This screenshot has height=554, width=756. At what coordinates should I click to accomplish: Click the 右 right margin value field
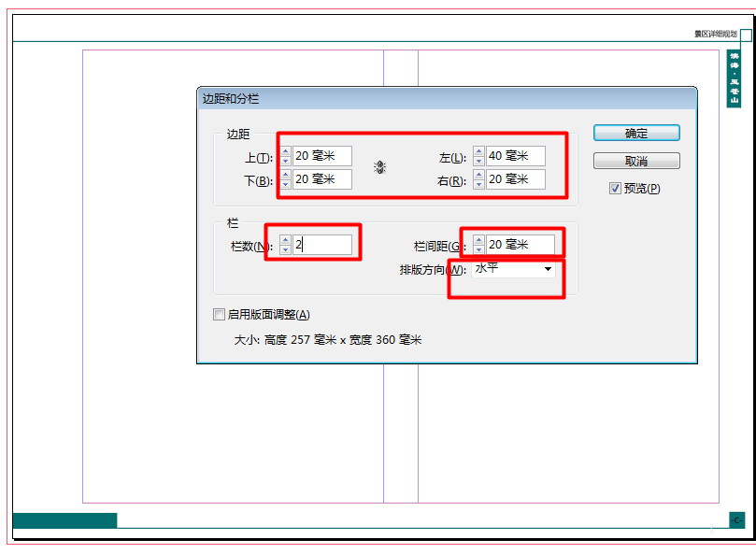[515, 179]
